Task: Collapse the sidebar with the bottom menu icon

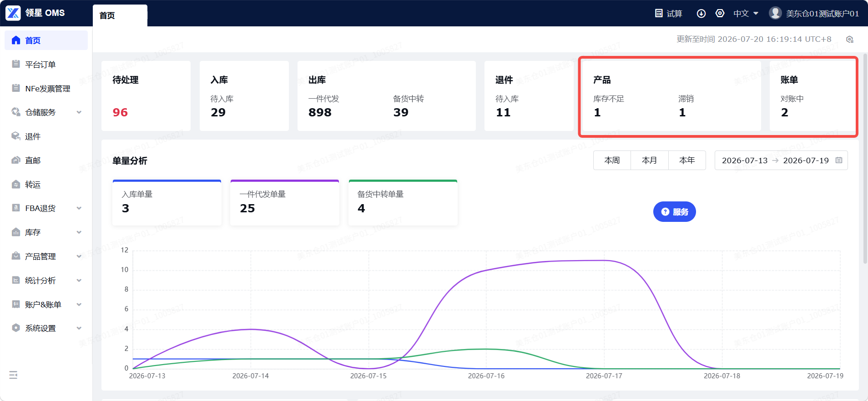Action: (x=13, y=375)
